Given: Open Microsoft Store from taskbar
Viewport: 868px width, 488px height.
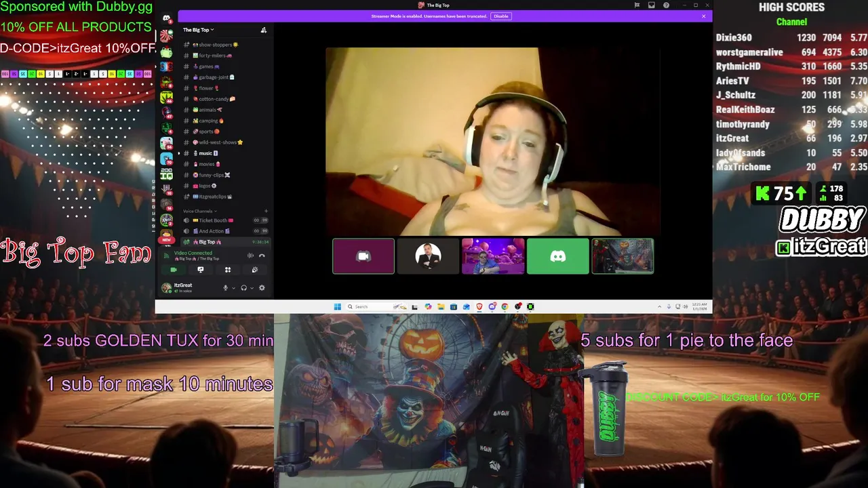Looking at the screenshot, I should pyautogui.click(x=454, y=306).
